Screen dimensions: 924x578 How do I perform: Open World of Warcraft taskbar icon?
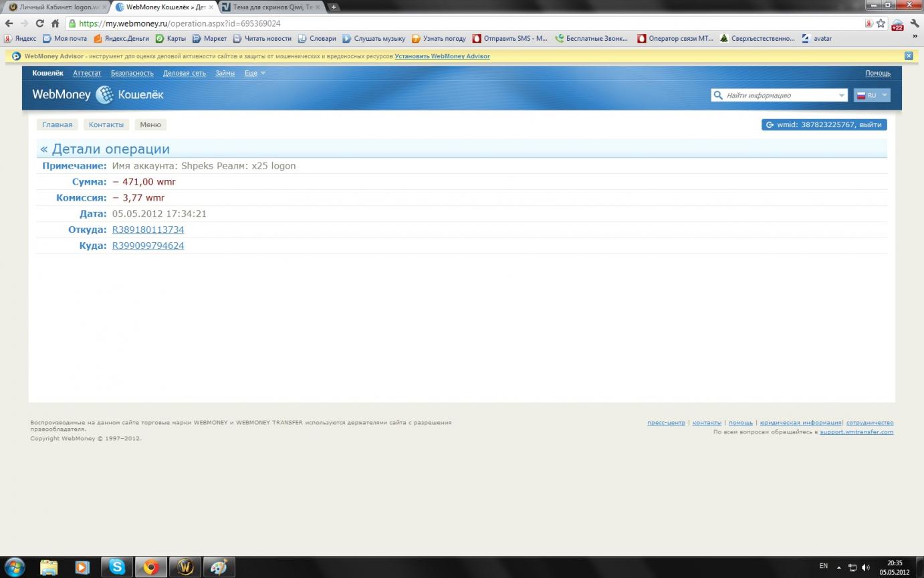click(x=185, y=567)
